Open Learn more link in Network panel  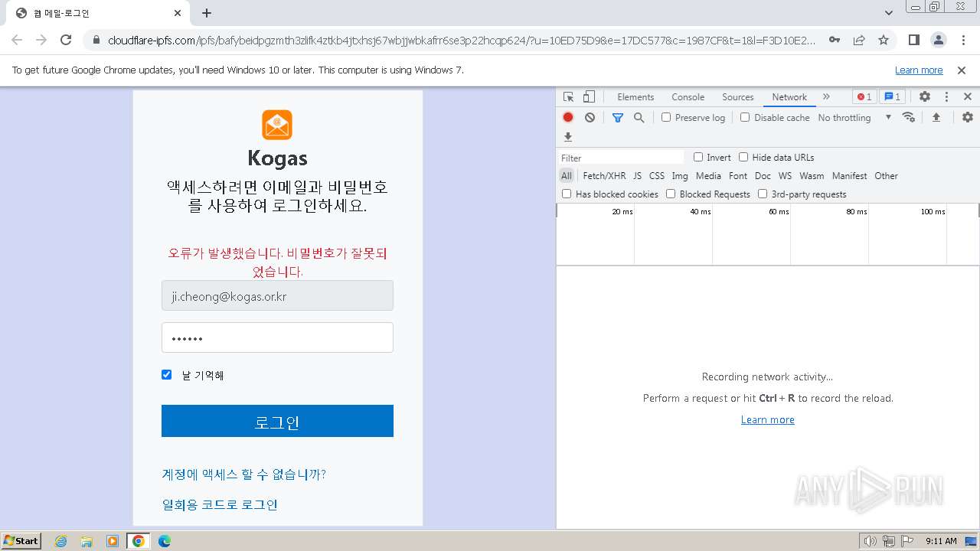tap(768, 419)
